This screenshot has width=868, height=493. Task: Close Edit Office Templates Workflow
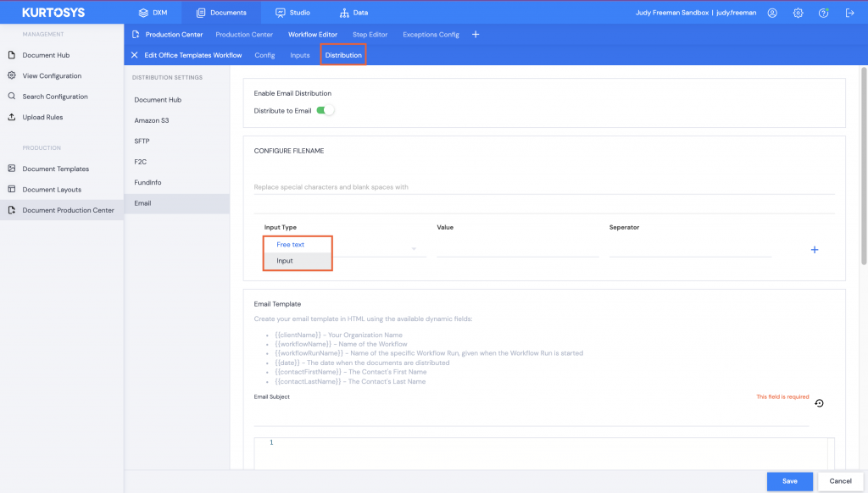coord(135,55)
